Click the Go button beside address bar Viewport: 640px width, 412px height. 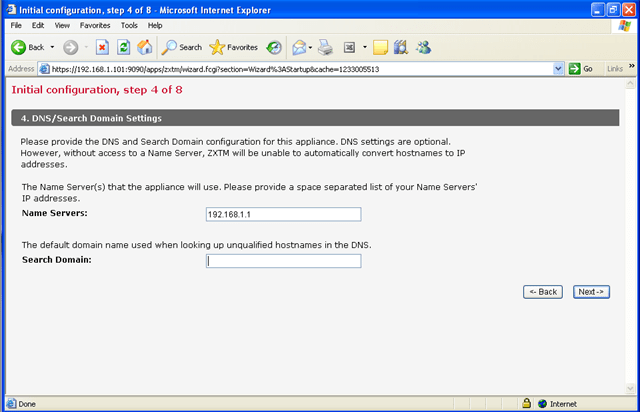pos(582,69)
